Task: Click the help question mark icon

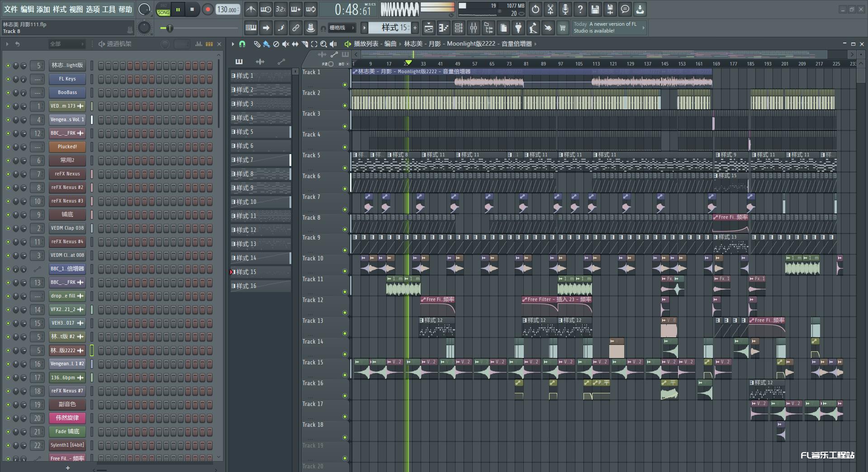Action: pyautogui.click(x=580, y=9)
